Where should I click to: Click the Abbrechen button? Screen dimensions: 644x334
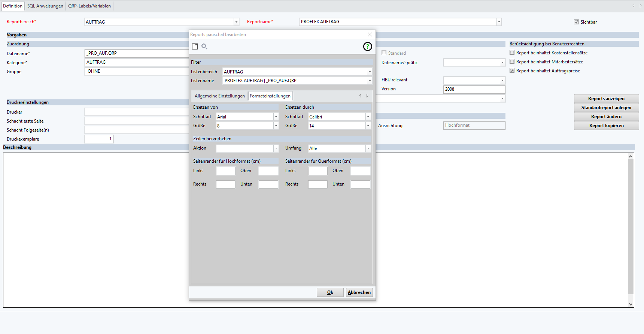tap(359, 292)
